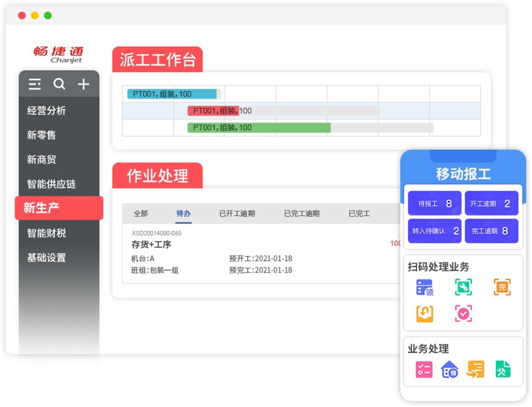Image resolution: width=532 pixels, height=407 pixels.
Task: Open the pink checklist icon under 业务处理
Action: 424,369
